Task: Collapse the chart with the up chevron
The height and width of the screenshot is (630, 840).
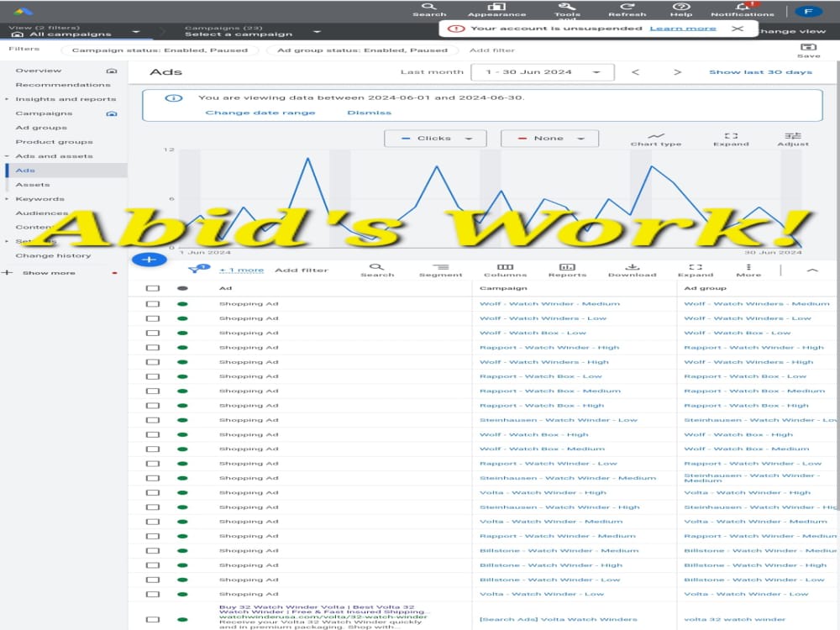Action: click(x=812, y=270)
